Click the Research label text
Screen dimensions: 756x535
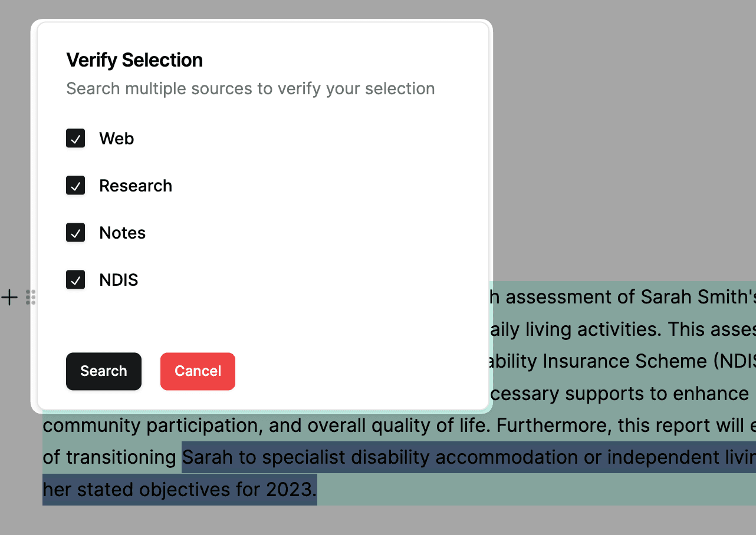[x=136, y=186]
